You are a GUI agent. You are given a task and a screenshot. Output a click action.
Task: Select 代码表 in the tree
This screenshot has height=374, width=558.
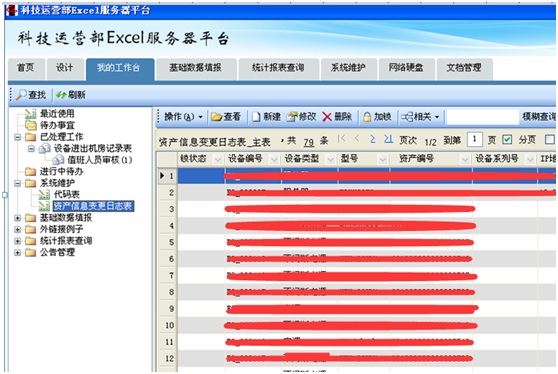[x=67, y=195]
